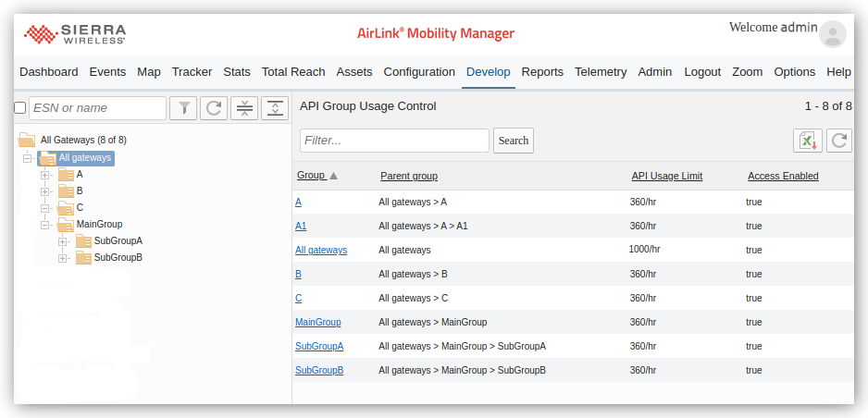The height and width of the screenshot is (418, 868).
Task: Sort by API Usage Limit column
Action: point(667,176)
